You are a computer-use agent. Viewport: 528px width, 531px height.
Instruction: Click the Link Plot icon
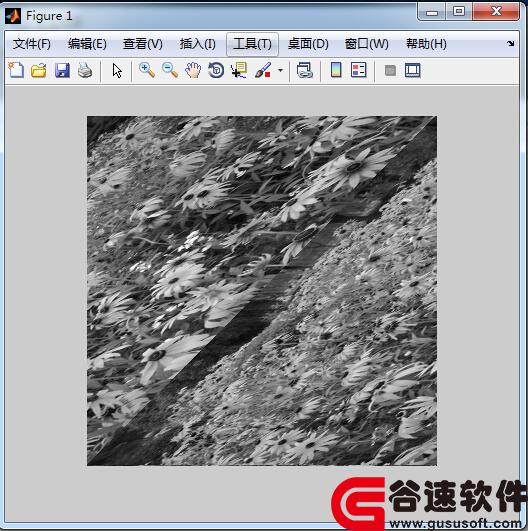click(305, 70)
